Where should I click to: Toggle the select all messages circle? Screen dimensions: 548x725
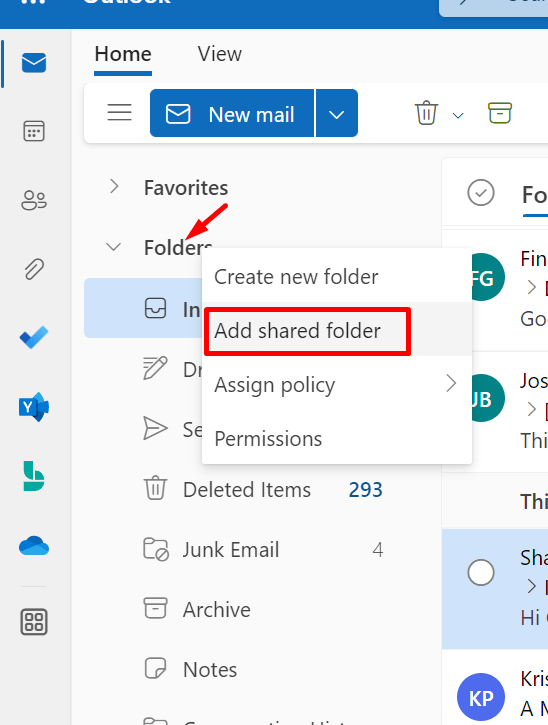point(481,193)
